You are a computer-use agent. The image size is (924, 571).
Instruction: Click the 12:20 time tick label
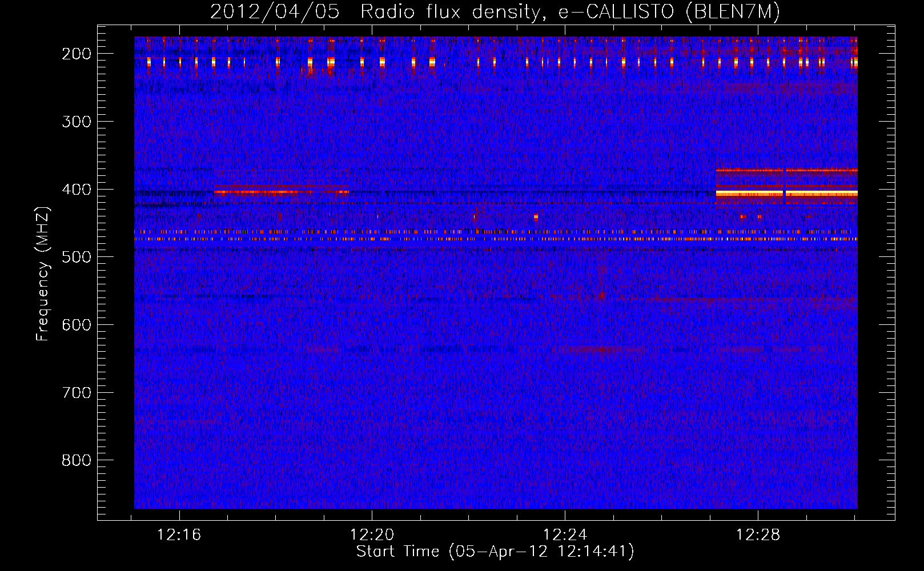point(372,535)
